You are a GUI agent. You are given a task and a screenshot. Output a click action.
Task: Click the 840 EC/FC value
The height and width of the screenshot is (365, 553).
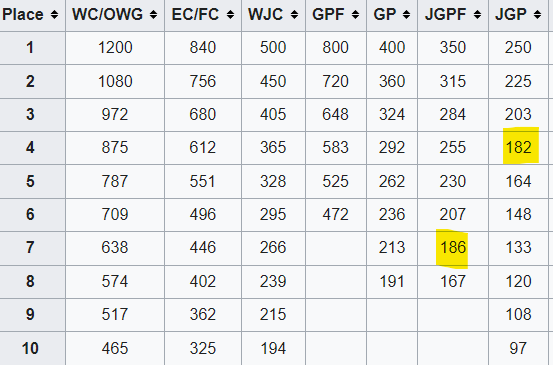(x=202, y=47)
